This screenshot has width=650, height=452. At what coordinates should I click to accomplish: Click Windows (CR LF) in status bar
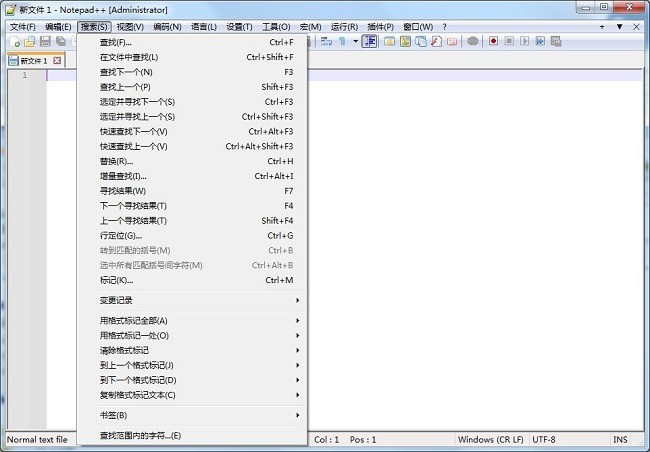[x=490, y=440]
